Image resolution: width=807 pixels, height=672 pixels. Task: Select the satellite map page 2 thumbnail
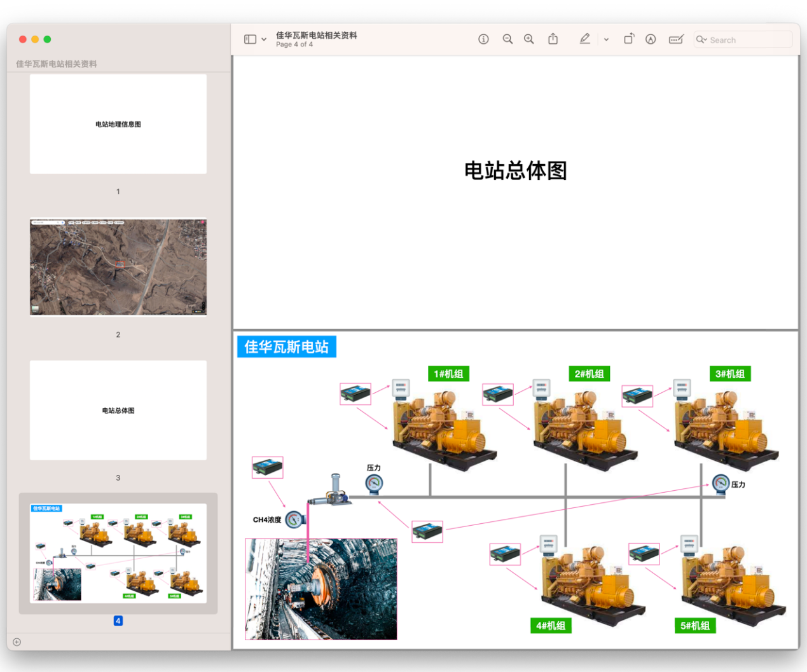pos(118,267)
